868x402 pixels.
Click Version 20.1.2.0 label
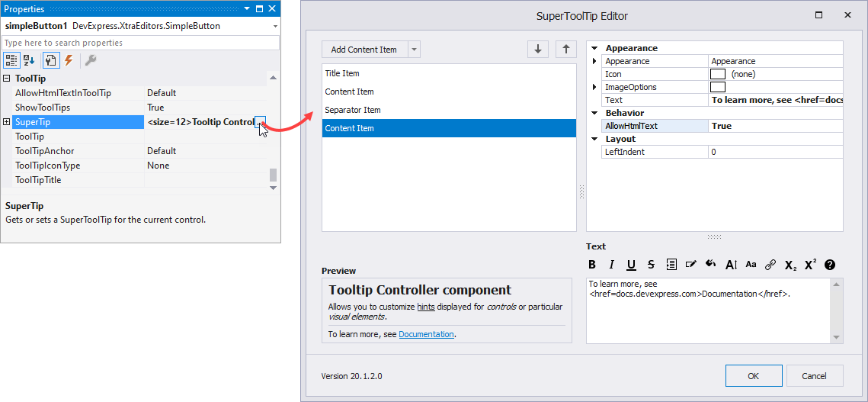[x=351, y=376]
